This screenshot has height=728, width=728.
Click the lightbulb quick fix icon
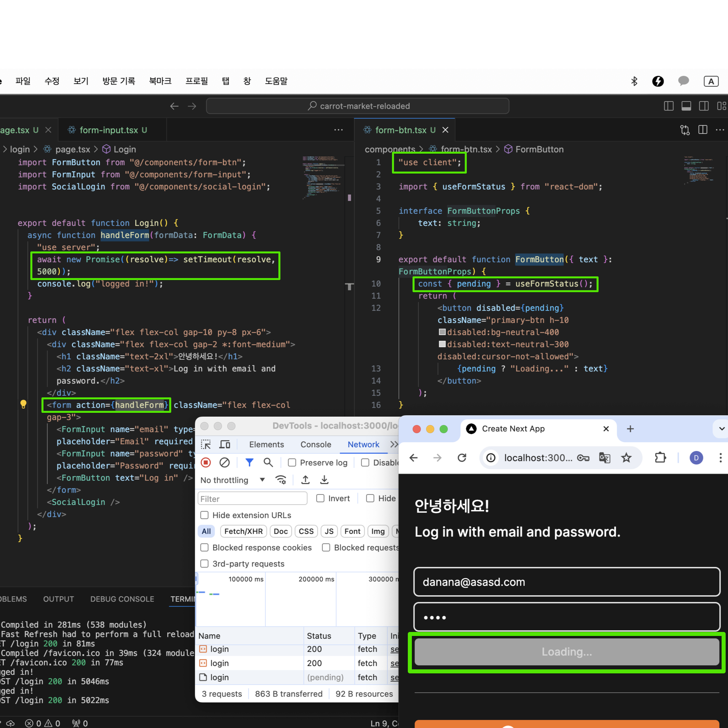tap(23, 404)
